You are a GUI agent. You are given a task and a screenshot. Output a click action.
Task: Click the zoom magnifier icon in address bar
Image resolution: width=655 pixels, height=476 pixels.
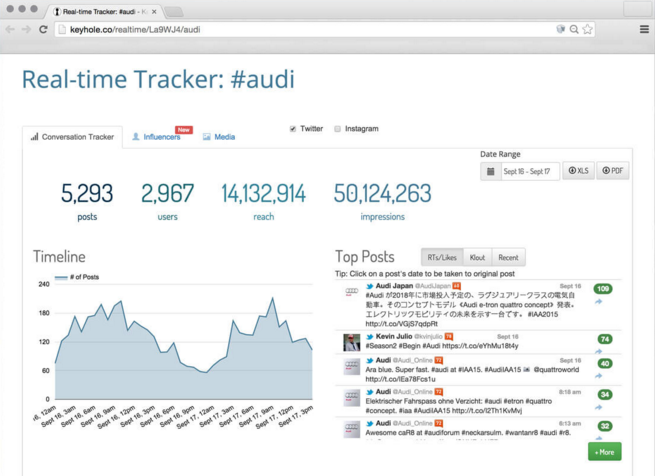(574, 29)
